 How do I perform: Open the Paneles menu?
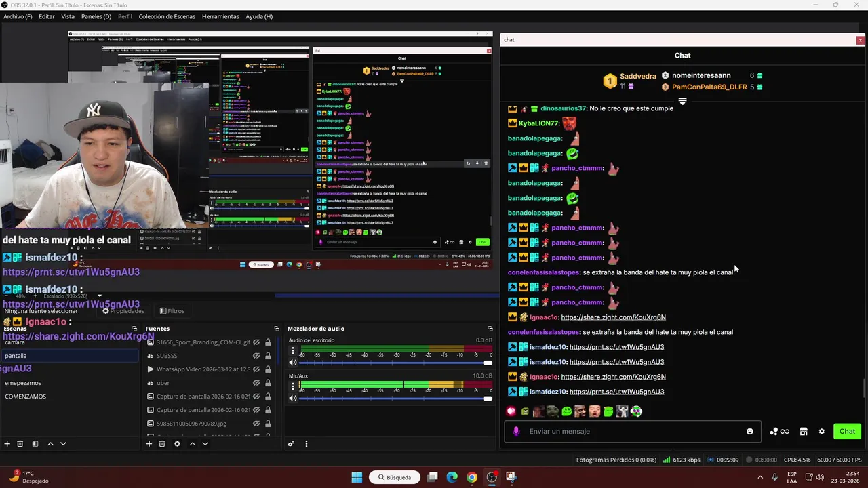tap(96, 16)
